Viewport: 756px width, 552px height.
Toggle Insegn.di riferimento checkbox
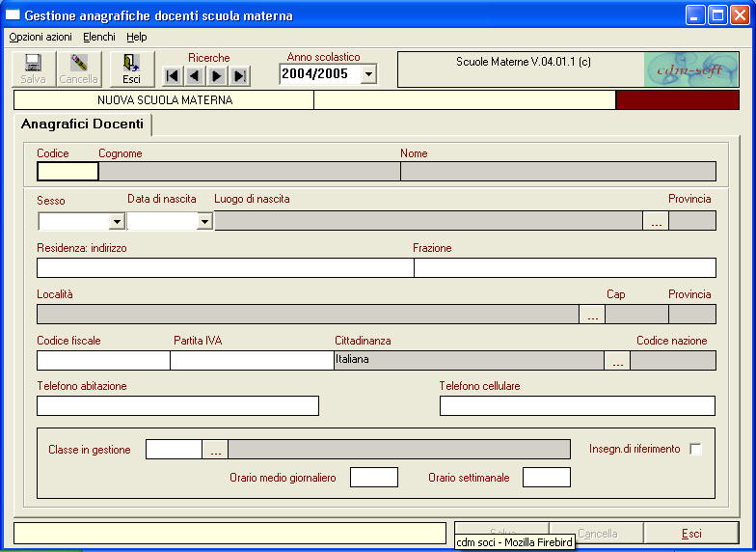tap(695, 450)
